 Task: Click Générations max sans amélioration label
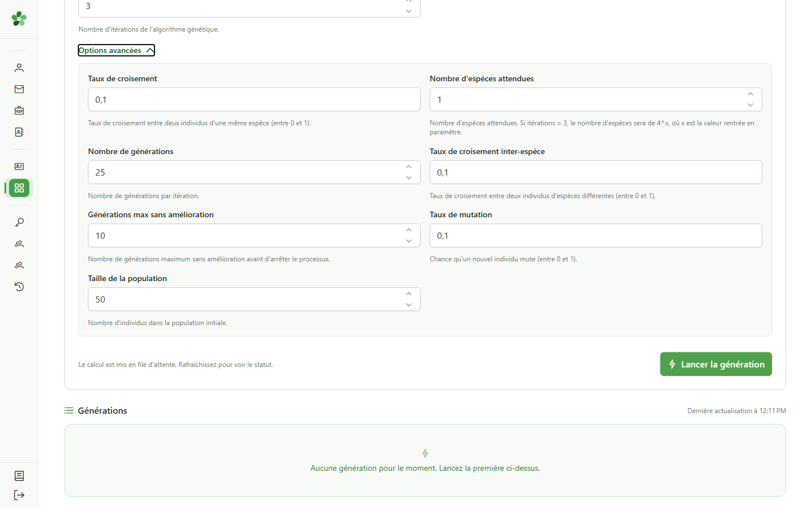click(151, 214)
